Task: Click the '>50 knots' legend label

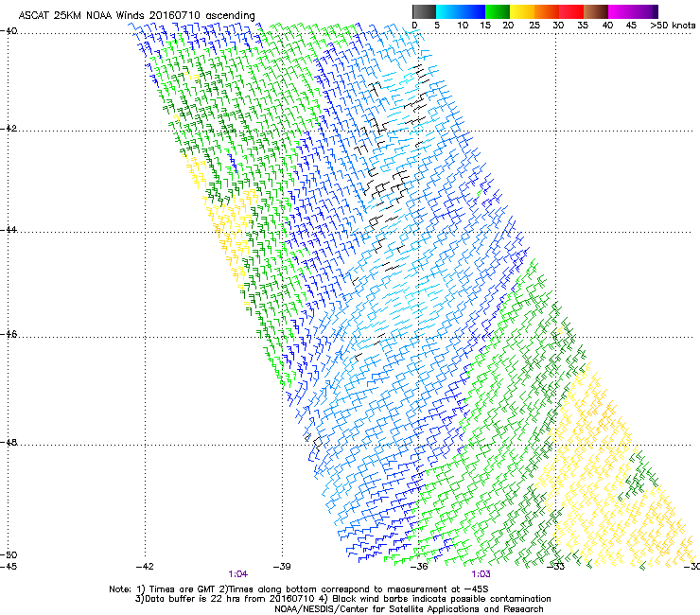Action: point(673,26)
